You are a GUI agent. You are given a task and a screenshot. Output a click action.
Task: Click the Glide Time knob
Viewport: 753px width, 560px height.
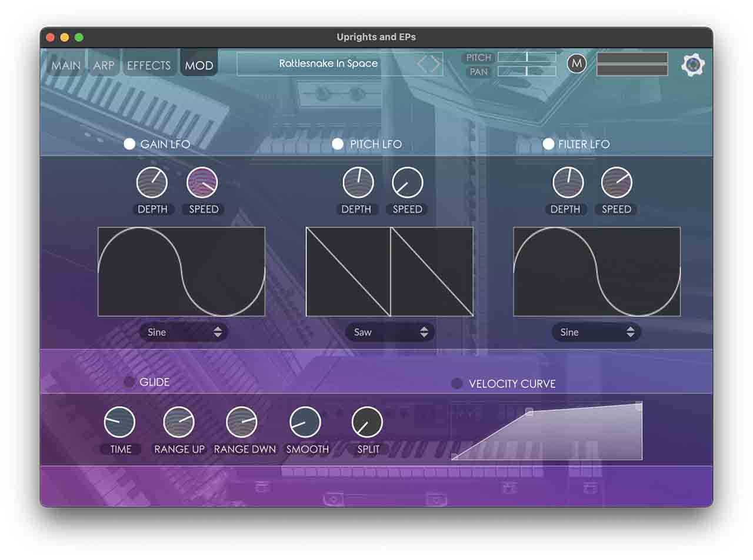(119, 422)
